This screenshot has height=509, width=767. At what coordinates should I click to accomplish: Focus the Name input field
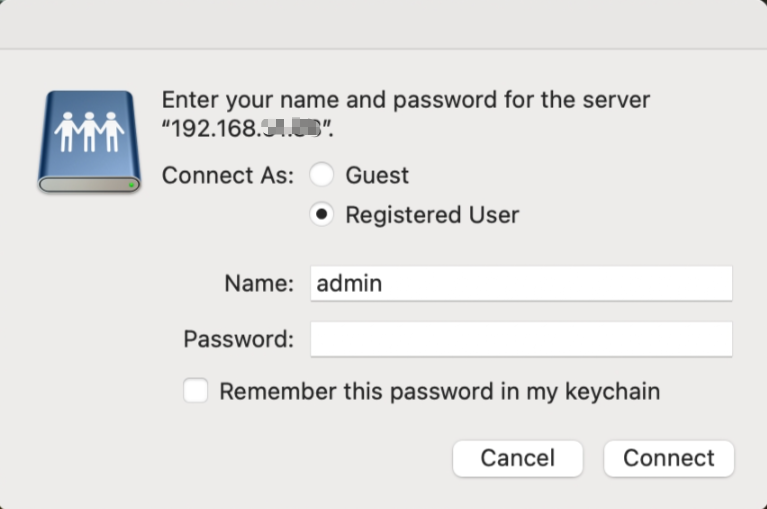click(x=521, y=284)
